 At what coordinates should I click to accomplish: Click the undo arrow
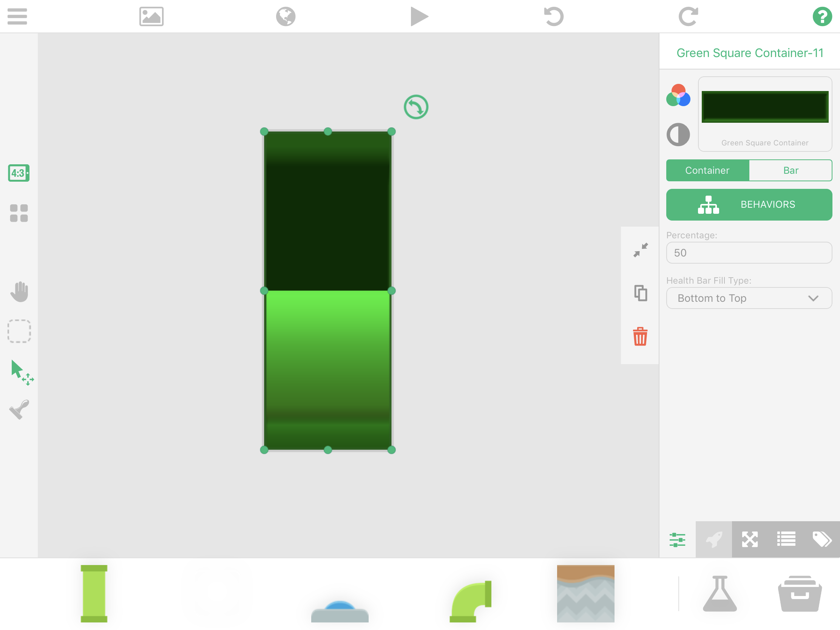[x=554, y=16]
